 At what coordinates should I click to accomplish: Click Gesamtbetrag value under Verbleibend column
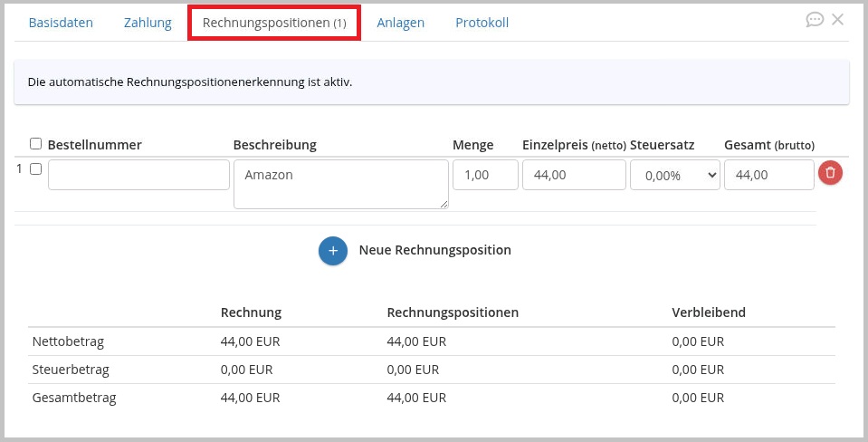click(x=698, y=398)
